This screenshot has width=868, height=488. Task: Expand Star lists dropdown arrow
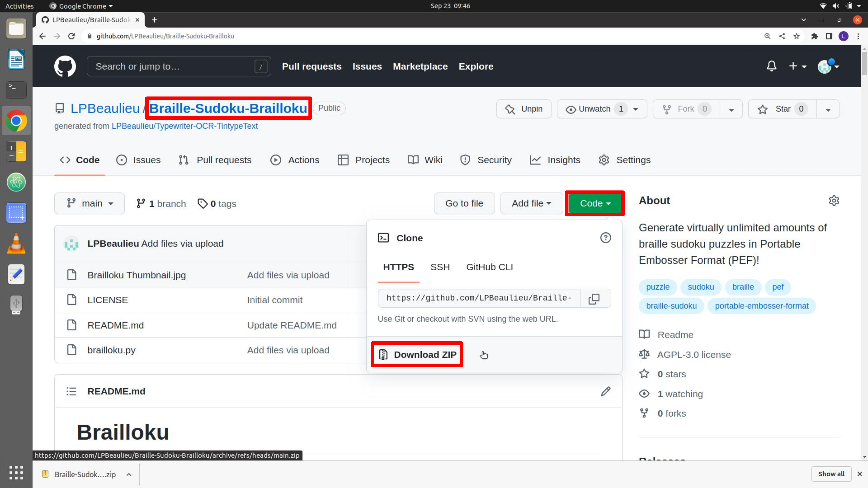[828, 109]
